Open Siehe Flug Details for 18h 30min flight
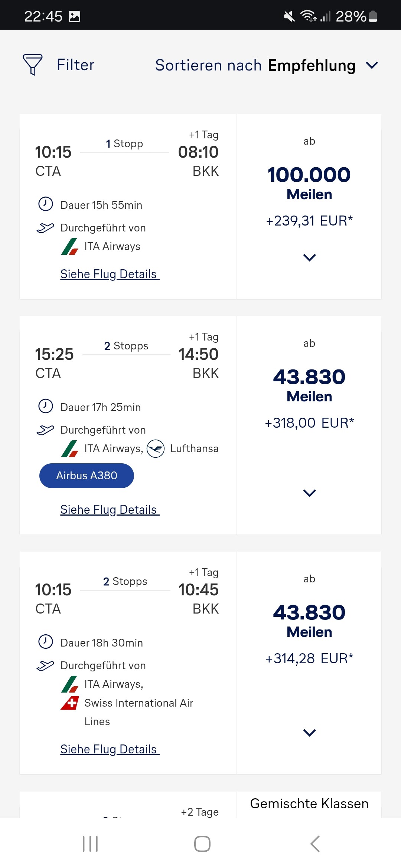Viewport: 401px width, 868px height. pos(110,749)
